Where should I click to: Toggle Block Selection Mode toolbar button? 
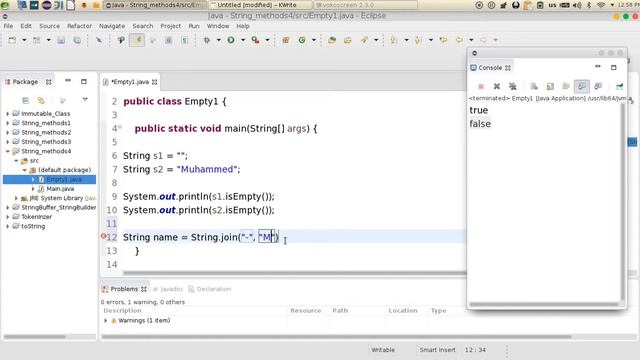click(x=169, y=40)
